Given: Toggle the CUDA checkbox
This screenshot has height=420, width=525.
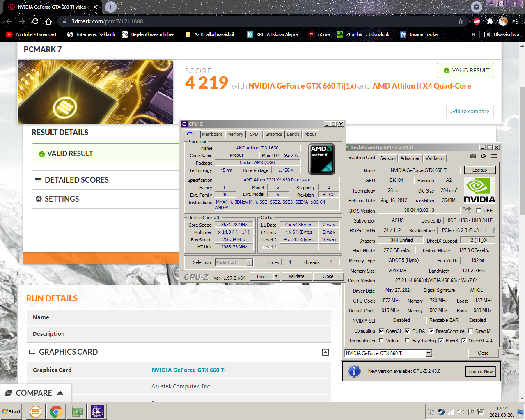Looking at the screenshot, I should click(x=408, y=331).
